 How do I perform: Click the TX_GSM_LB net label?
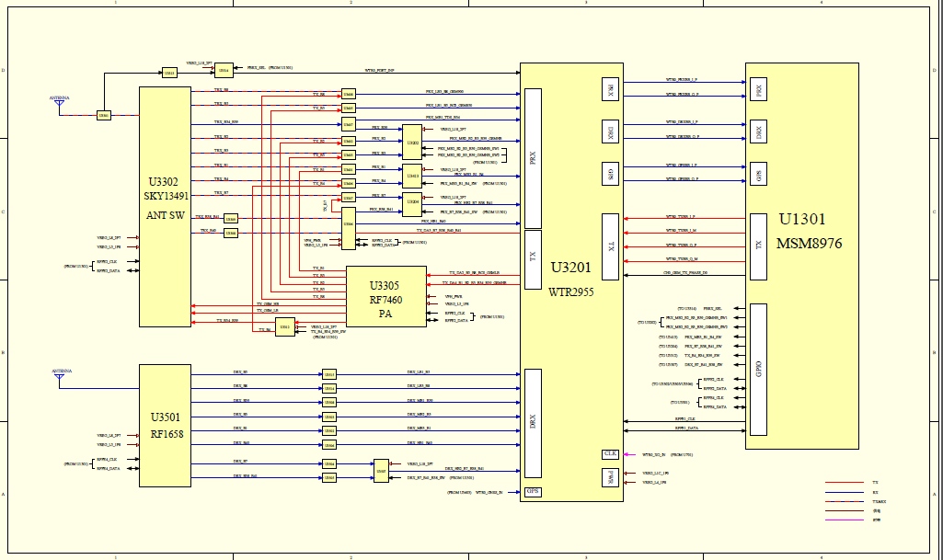point(268,311)
